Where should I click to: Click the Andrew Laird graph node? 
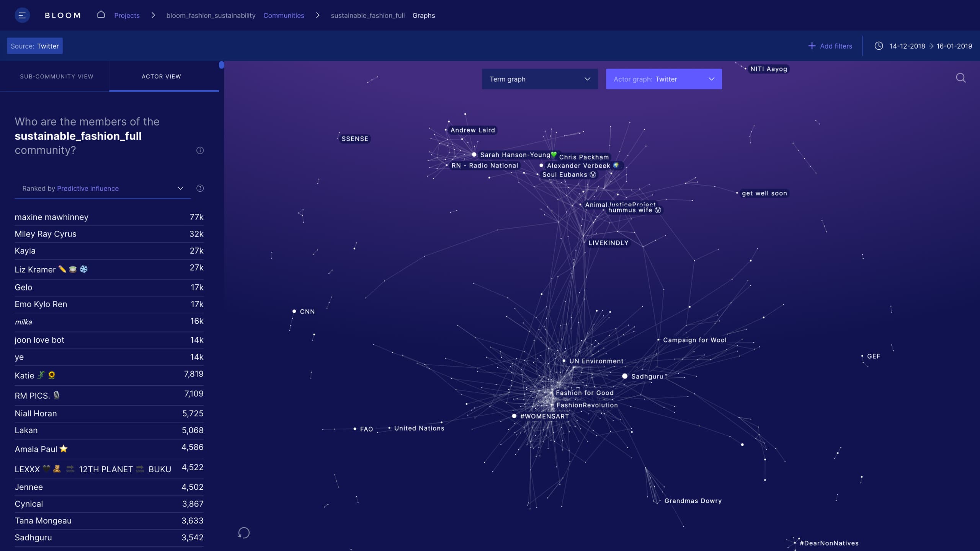tap(446, 130)
